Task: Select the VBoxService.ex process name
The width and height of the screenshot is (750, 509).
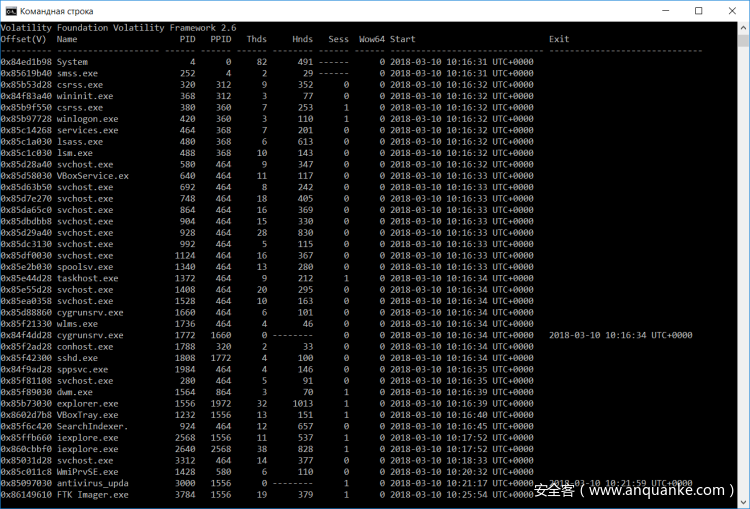Action: click(x=93, y=176)
